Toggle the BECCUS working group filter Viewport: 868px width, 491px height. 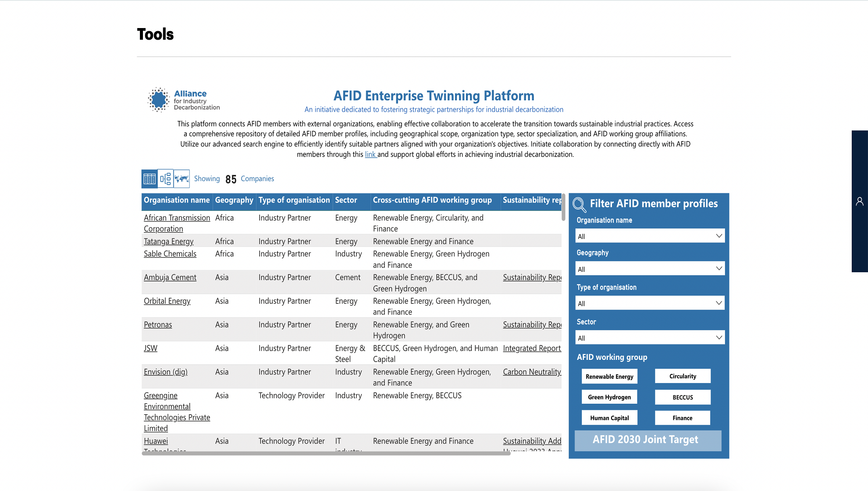[x=683, y=397]
